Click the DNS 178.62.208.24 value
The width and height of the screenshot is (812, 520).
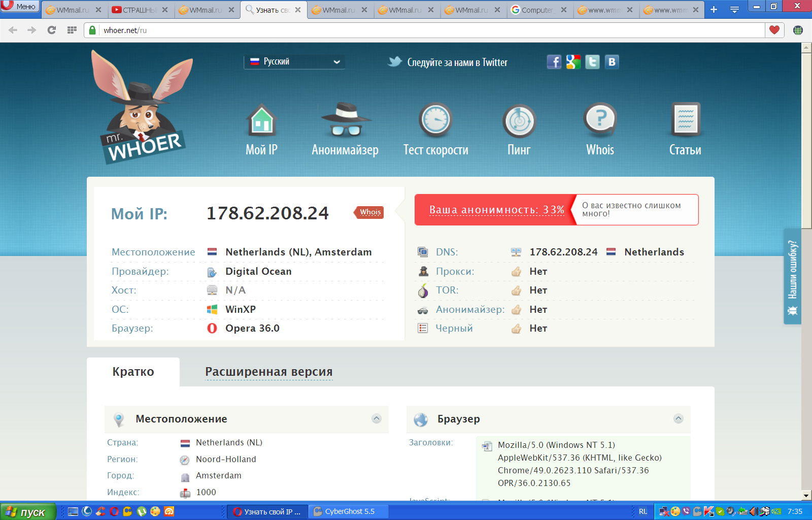[x=563, y=252]
